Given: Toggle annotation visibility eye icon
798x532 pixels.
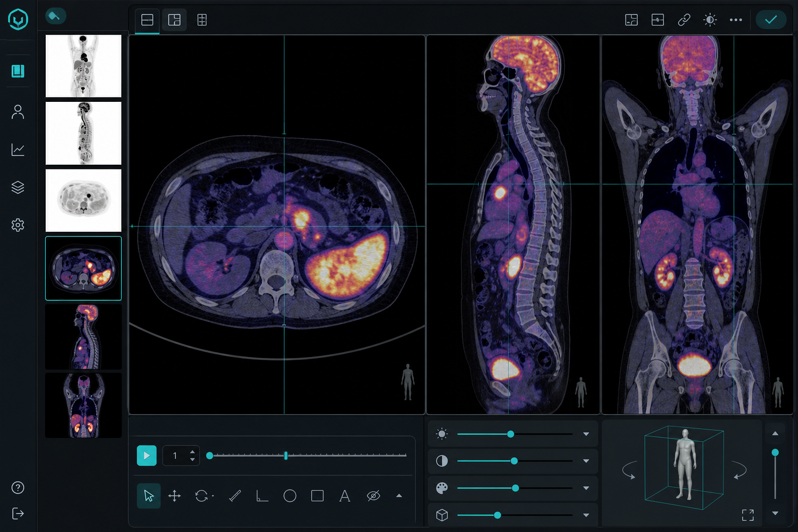Looking at the screenshot, I should click(x=373, y=496).
